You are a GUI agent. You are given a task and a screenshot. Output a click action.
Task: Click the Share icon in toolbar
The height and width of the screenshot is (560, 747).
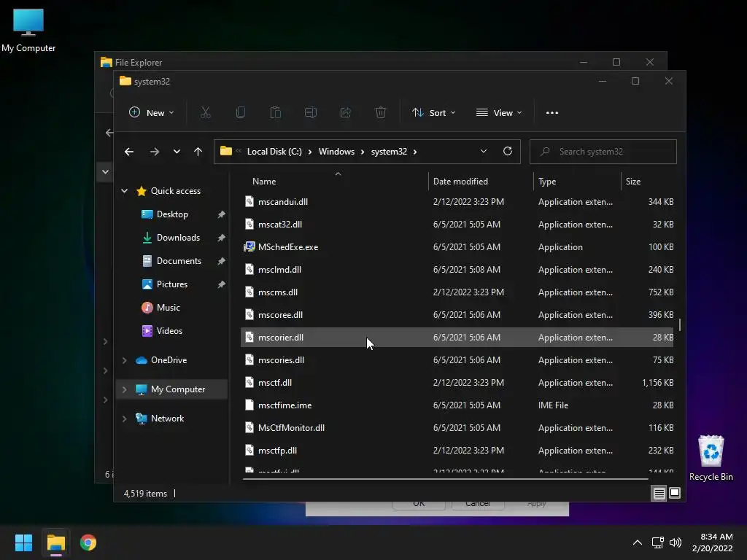pos(345,113)
